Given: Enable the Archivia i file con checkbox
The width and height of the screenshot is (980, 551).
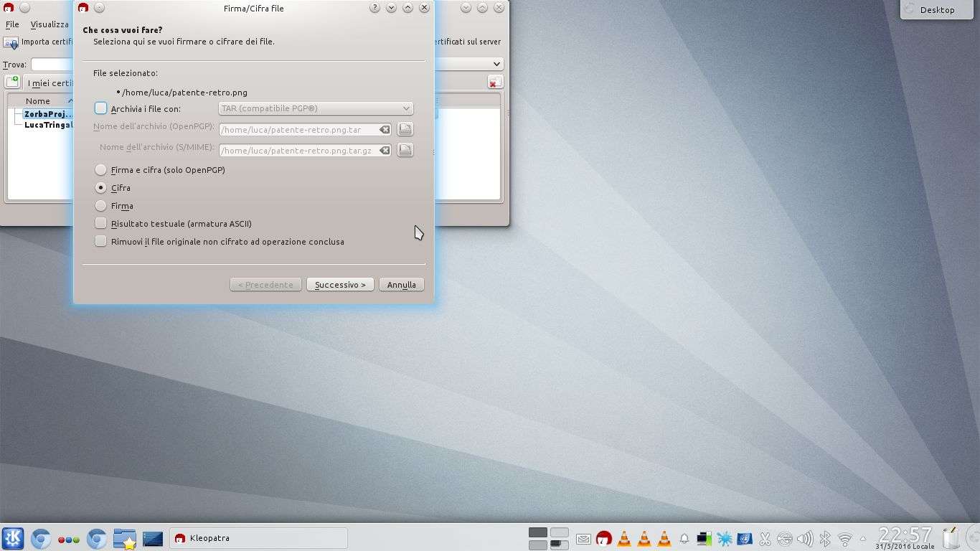Looking at the screenshot, I should [101, 108].
